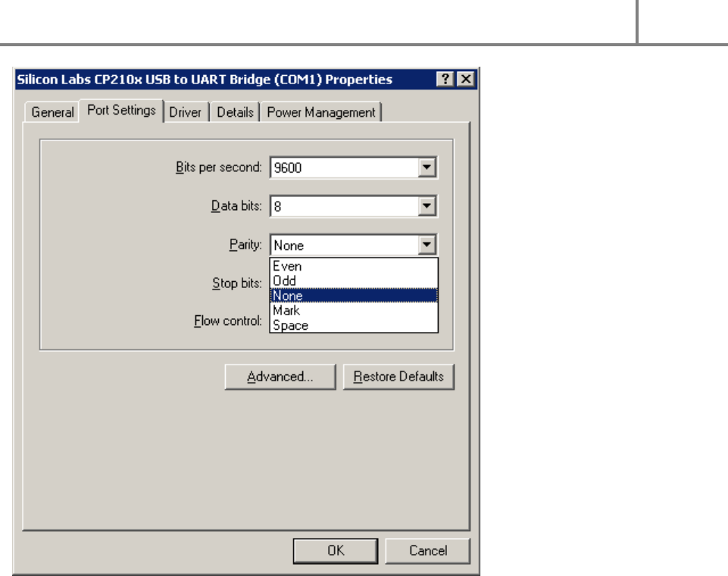The width and height of the screenshot is (728, 576).
Task: Click Restore Defaults button
Action: (398, 377)
